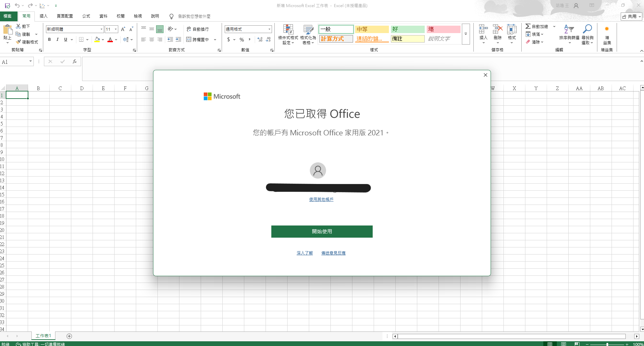Switch to the Data (資料) tab

(103, 16)
